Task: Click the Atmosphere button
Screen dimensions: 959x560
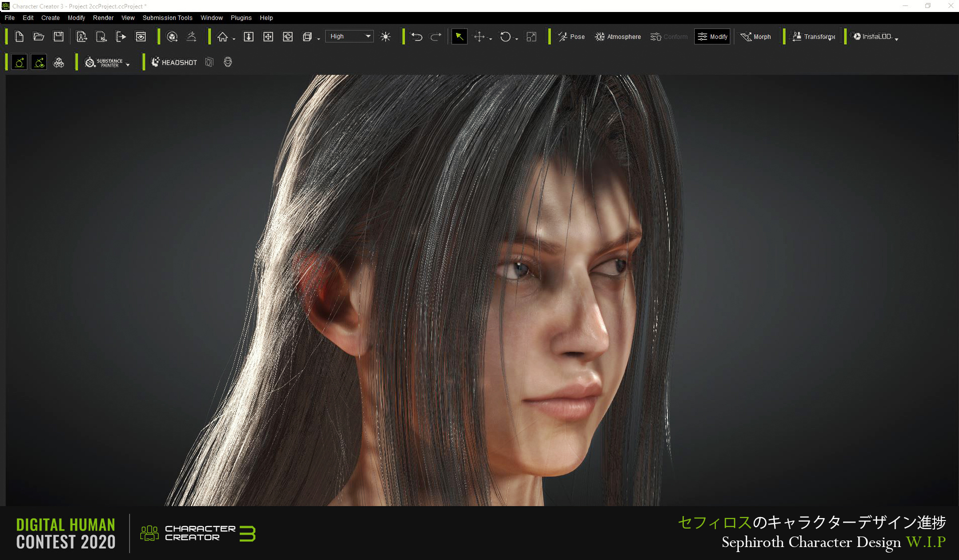Action: (618, 36)
